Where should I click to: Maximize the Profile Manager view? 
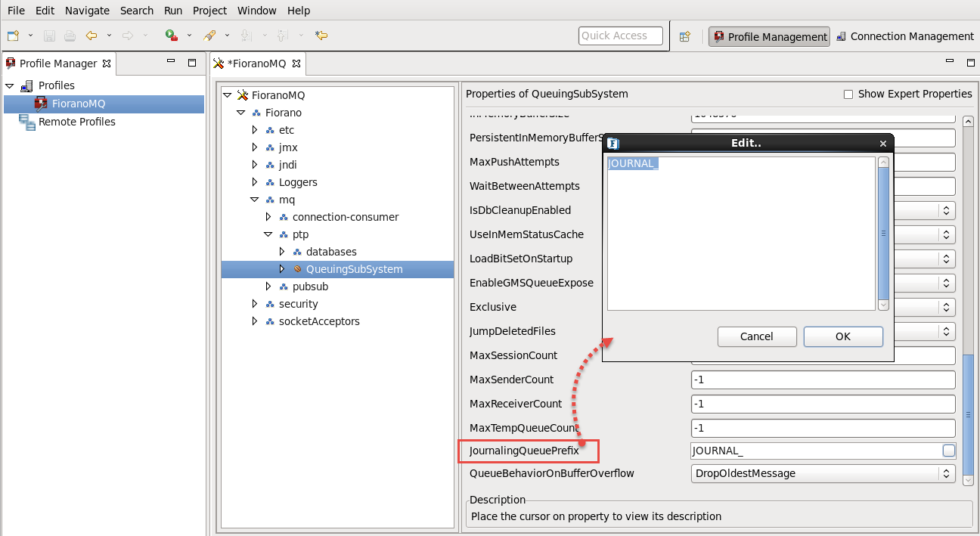192,63
